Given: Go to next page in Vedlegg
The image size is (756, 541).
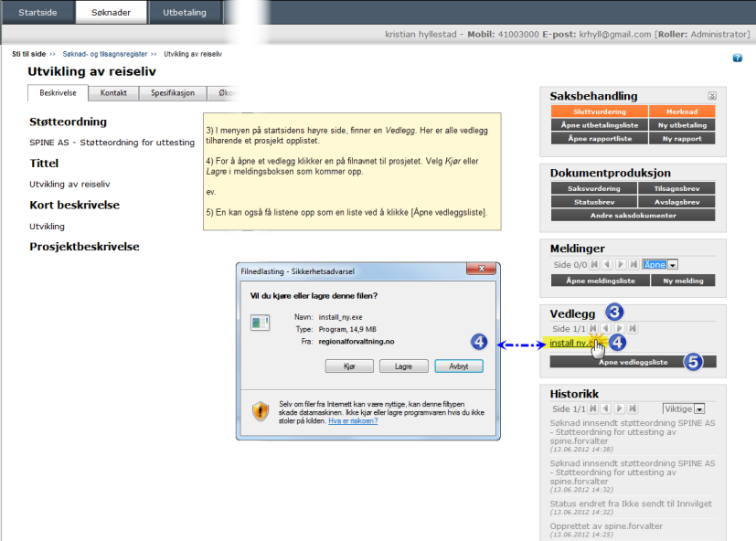Looking at the screenshot, I should coord(620,328).
